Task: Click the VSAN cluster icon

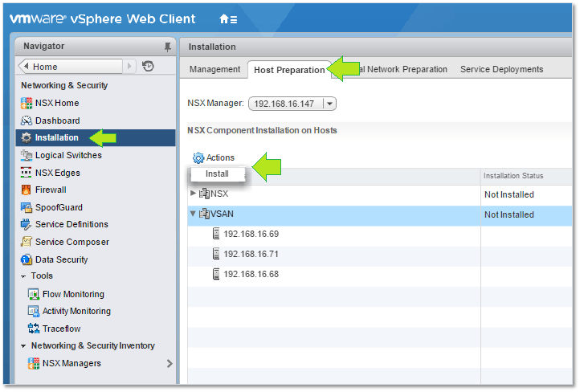Action: 204,214
